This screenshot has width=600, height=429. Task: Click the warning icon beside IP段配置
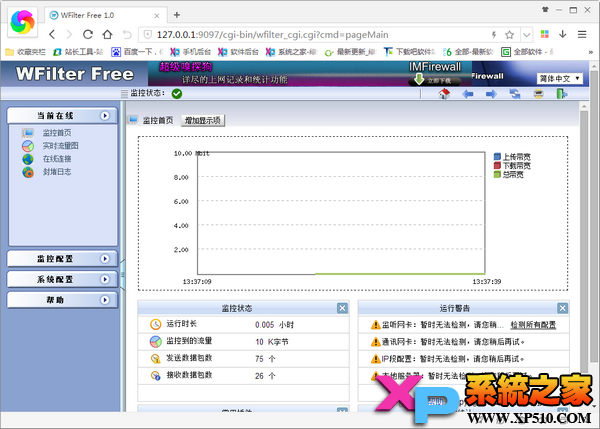375,359
